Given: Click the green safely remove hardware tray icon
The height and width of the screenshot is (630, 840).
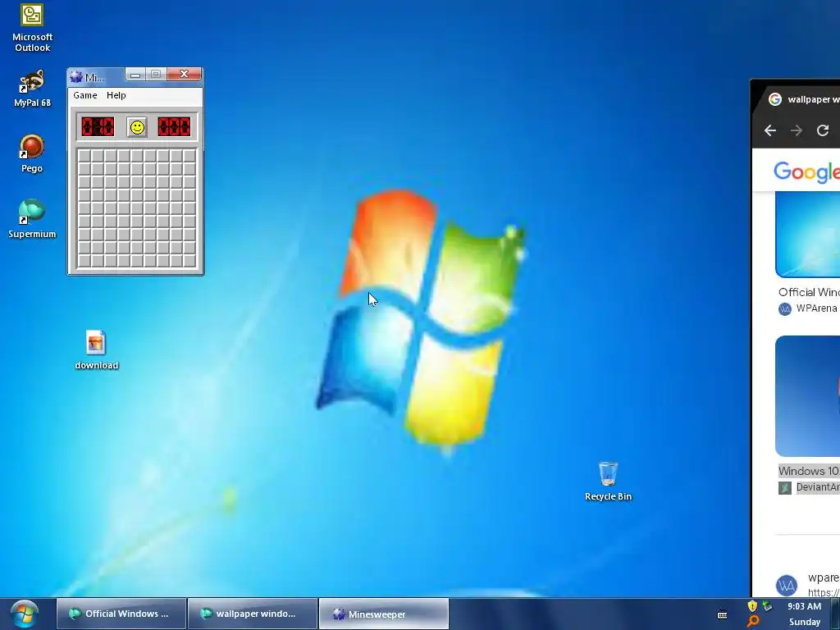Looking at the screenshot, I should (768, 606).
